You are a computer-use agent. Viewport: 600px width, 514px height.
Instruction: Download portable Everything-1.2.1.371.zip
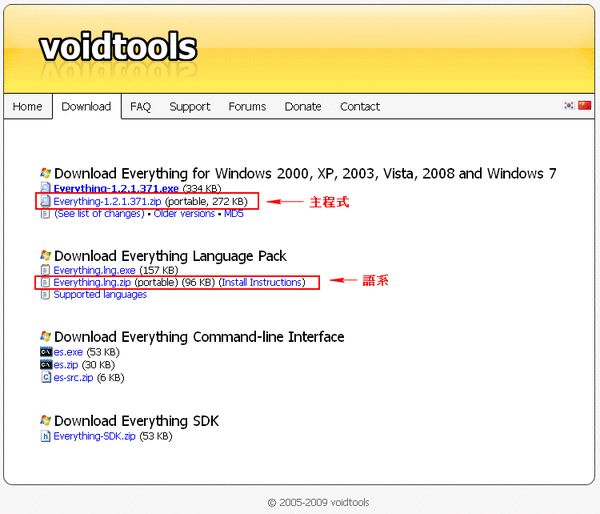(107, 201)
